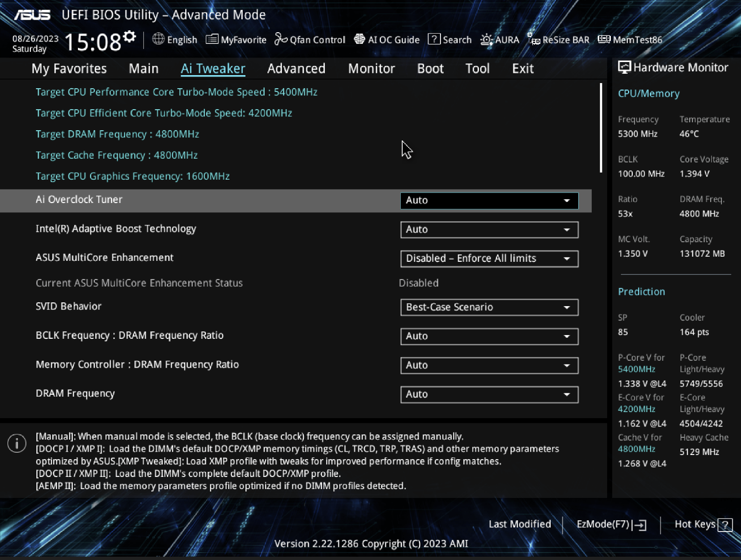Select the Ai Tweaker tab
Screen dimensions: 741x560
pos(213,69)
